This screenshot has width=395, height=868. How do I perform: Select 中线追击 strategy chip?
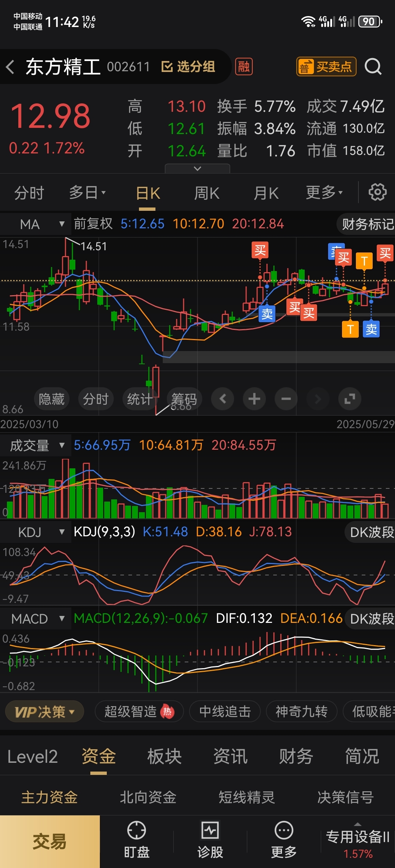point(225,711)
